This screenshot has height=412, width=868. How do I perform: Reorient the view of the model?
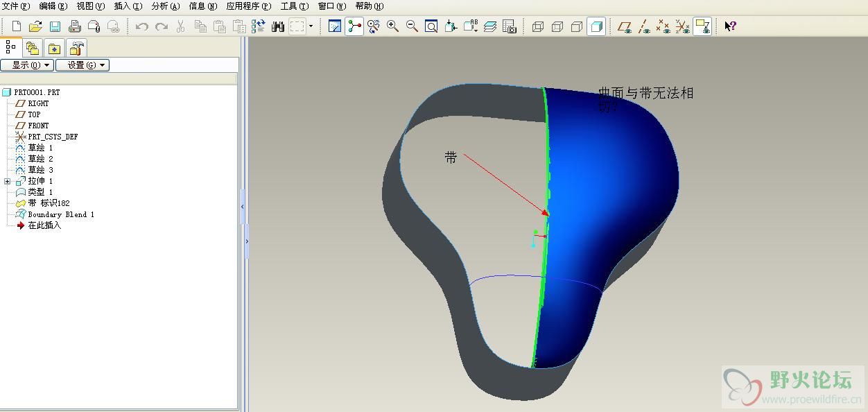(x=451, y=26)
